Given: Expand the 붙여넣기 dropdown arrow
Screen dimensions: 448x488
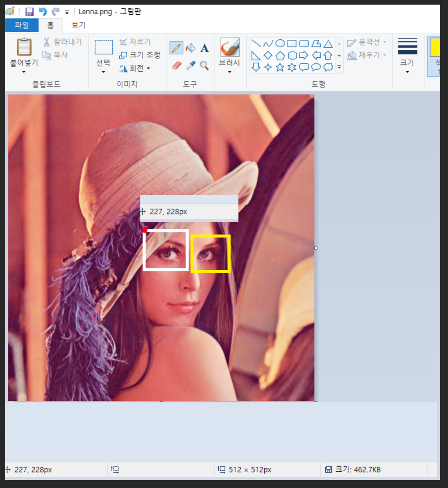Looking at the screenshot, I should [24, 72].
